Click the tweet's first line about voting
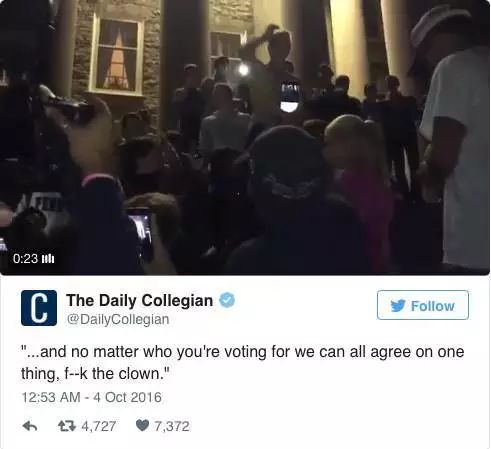 point(243,352)
